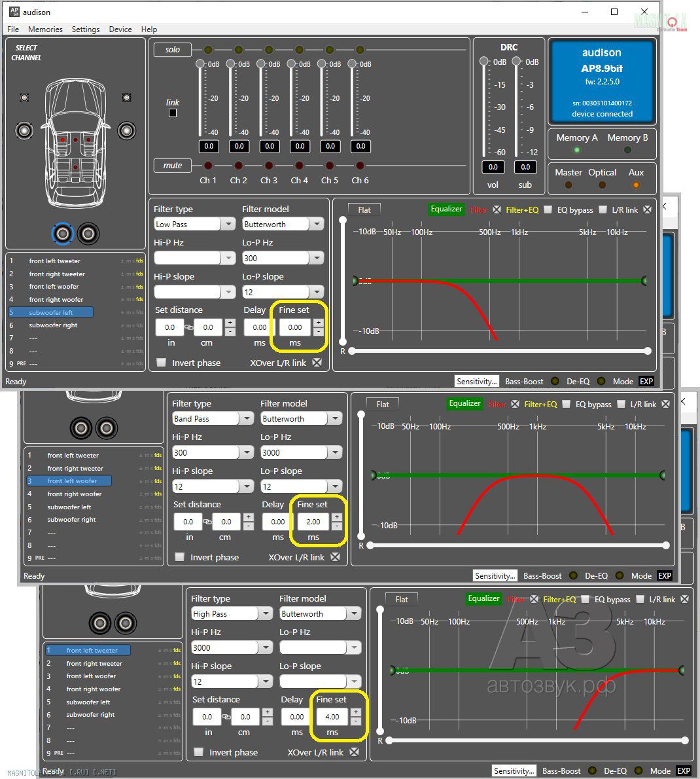Uncheck XOver L/R link in the Low Pass window
700x779 pixels.
point(317,363)
